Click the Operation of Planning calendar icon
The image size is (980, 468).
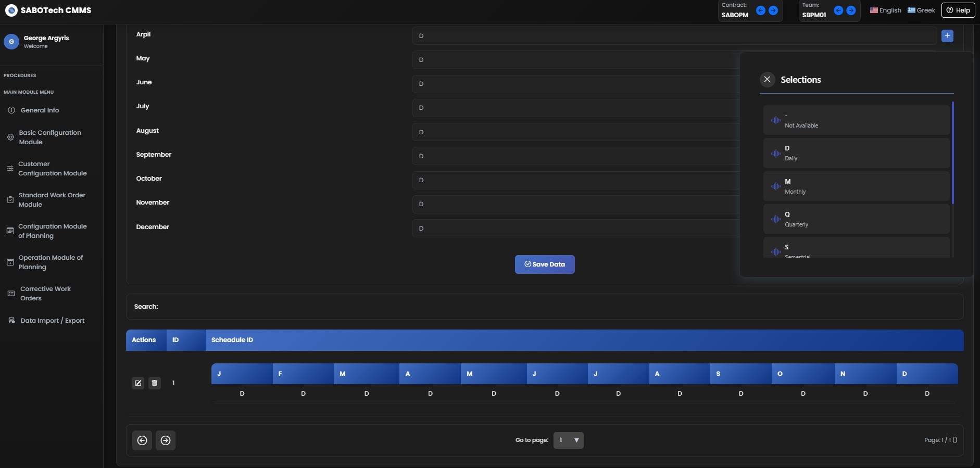tap(10, 262)
